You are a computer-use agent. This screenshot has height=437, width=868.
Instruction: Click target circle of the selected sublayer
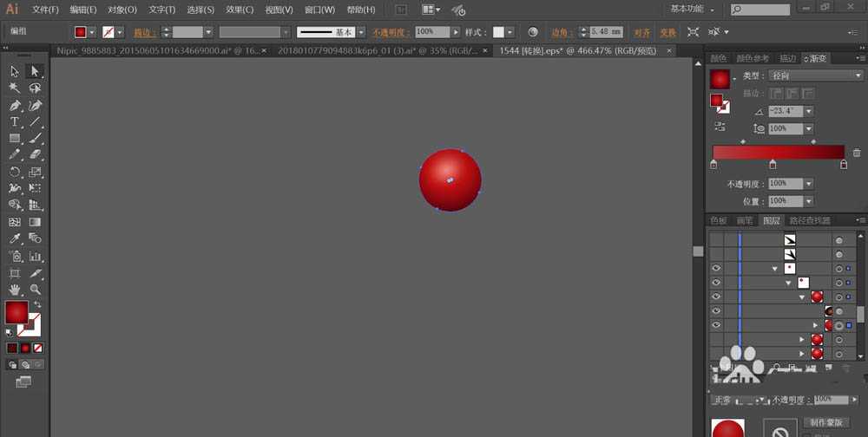tap(839, 326)
